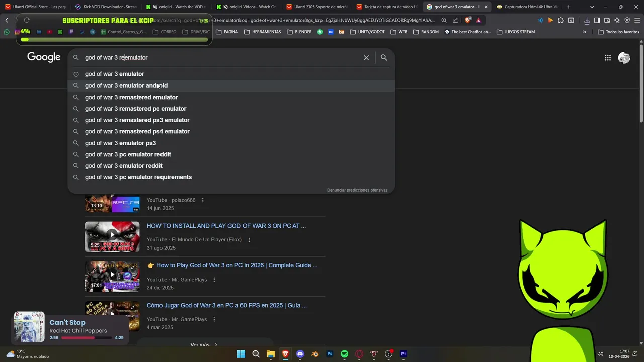
Task: Open options menu for El Mundo De Un Player video
Action: pos(249,240)
